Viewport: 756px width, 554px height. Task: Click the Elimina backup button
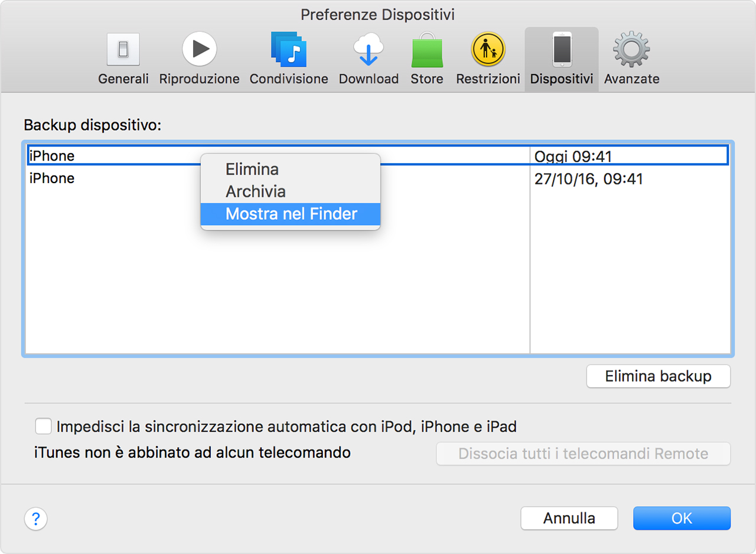click(x=659, y=376)
